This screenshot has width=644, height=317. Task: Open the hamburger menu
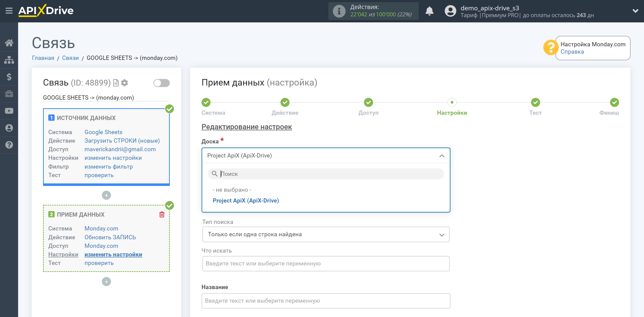(9, 11)
